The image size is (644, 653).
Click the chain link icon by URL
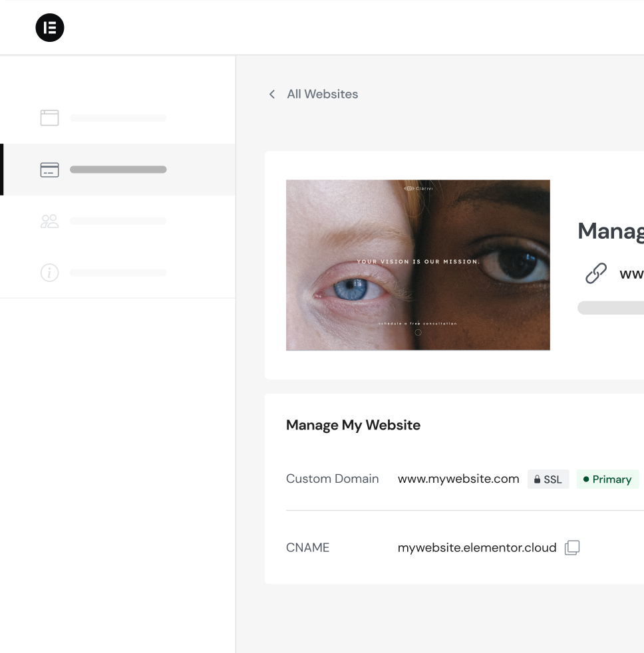(x=596, y=273)
